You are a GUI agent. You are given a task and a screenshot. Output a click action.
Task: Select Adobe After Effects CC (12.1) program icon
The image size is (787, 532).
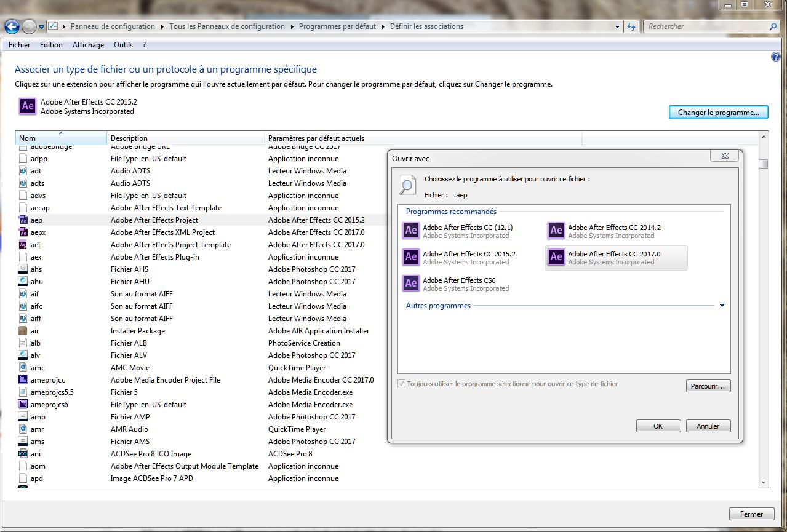[411, 231]
